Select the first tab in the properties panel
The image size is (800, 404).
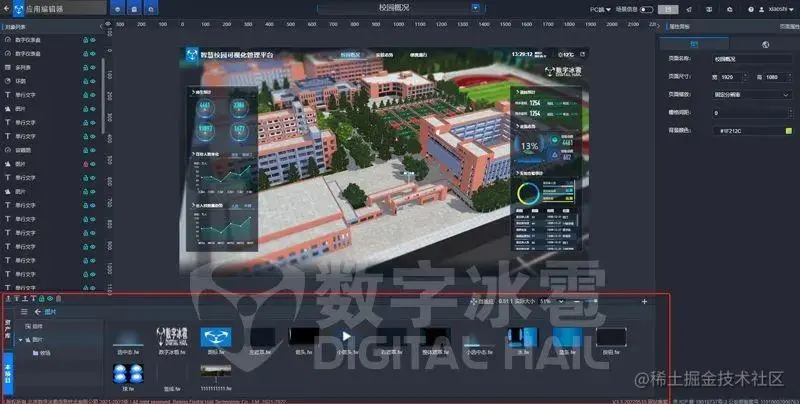(694, 44)
